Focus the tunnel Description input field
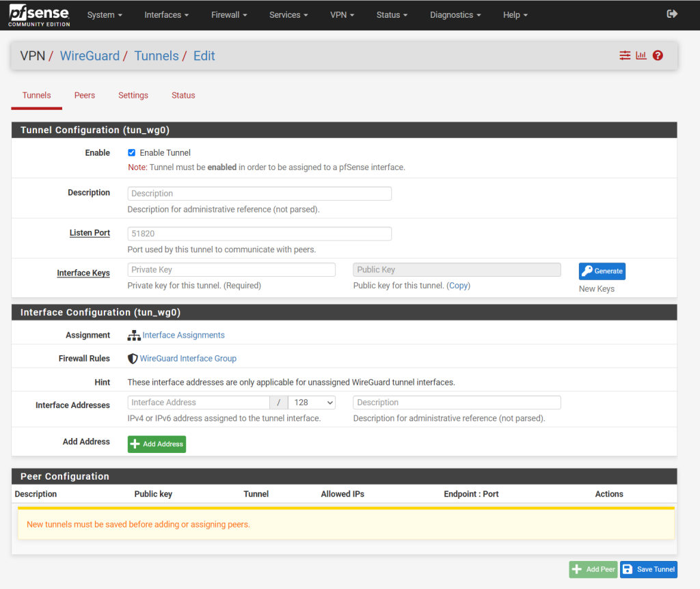Viewport: 700px width, 589px height. click(259, 193)
